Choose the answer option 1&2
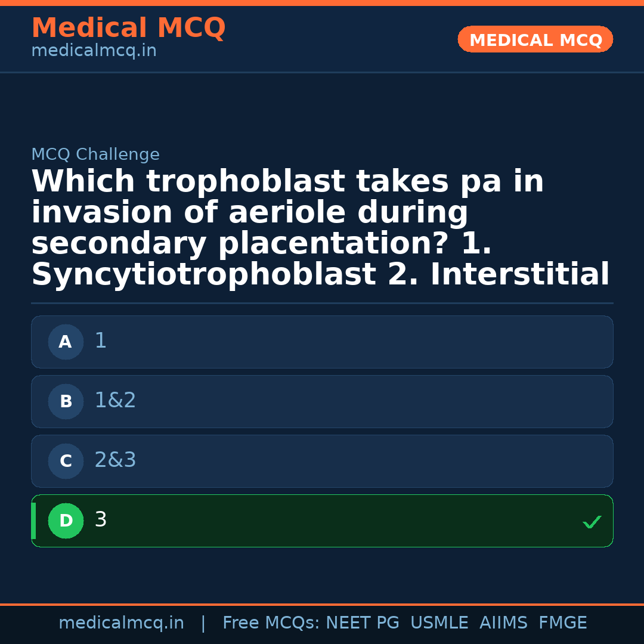The image size is (644, 644). pyautogui.click(x=322, y=401)
